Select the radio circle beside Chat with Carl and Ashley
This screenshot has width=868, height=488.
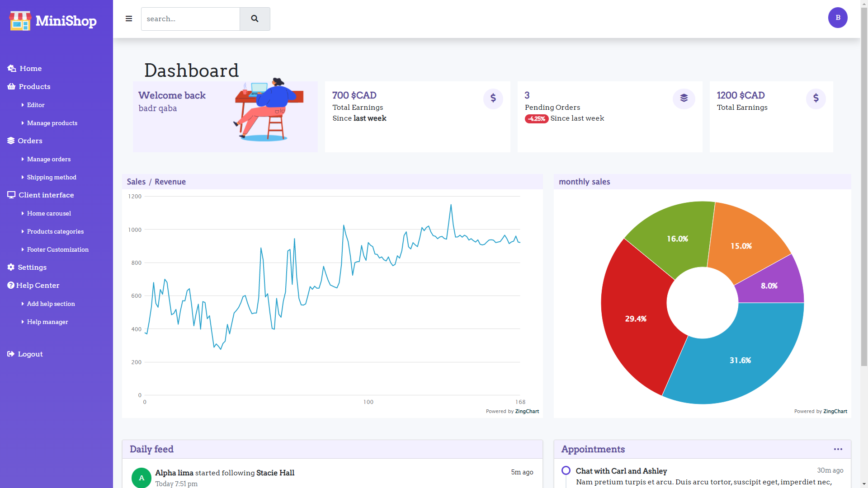click(566, 470)
